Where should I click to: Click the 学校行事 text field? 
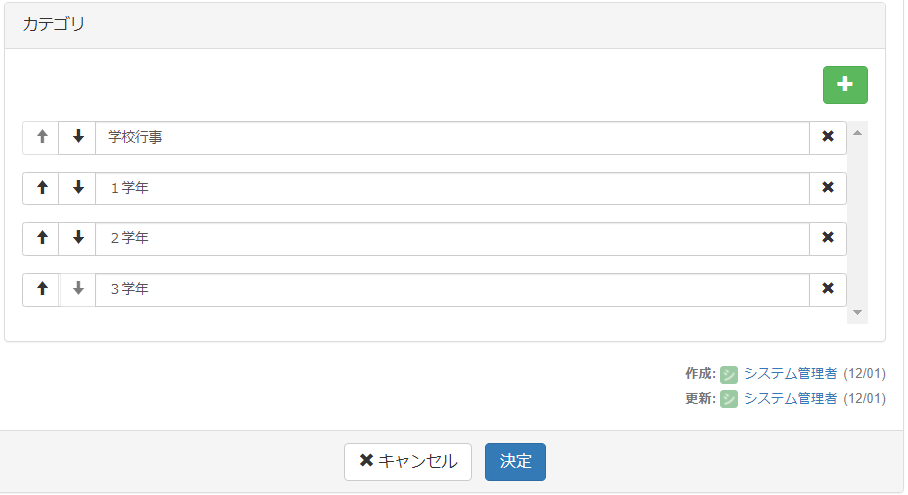[x=450, y=138]
